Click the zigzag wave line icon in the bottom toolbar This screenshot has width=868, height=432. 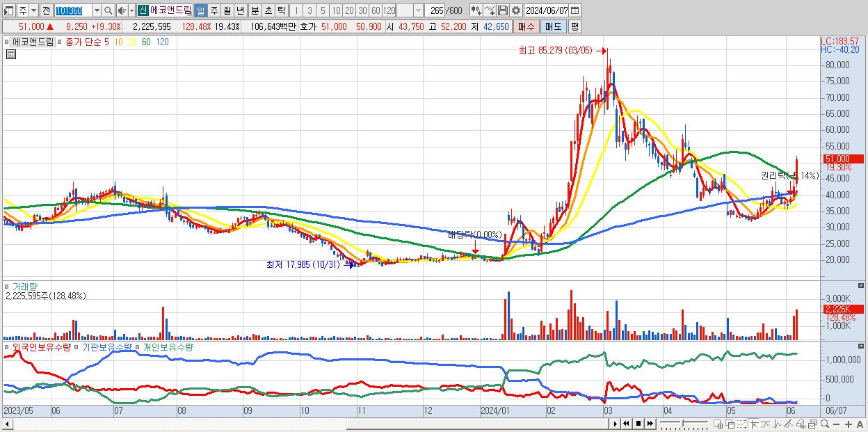(778, 424)
